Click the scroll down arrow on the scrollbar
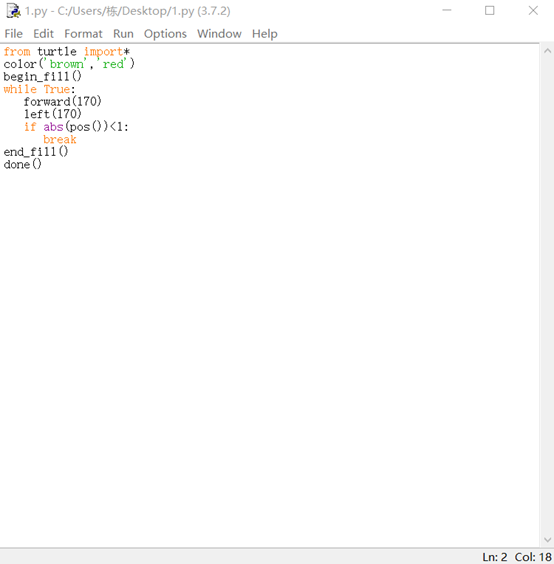554x564 pixels. pyautogui.click(x=547, y=540)
